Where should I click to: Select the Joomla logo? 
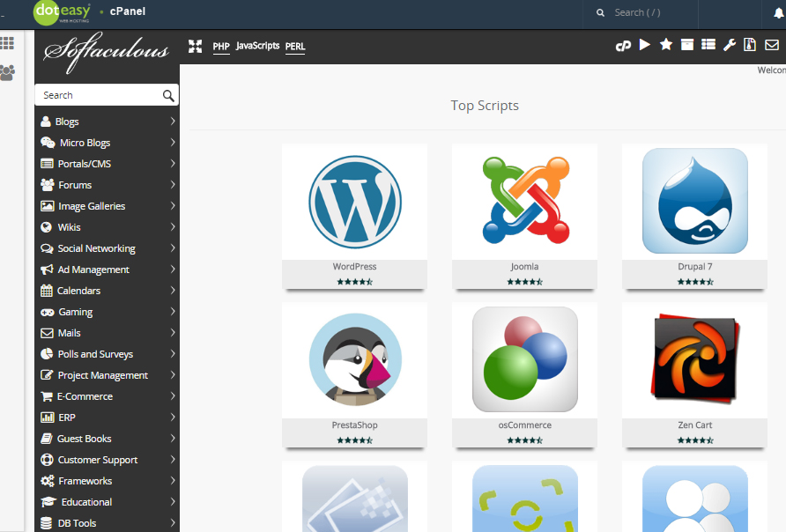[525, 200]
